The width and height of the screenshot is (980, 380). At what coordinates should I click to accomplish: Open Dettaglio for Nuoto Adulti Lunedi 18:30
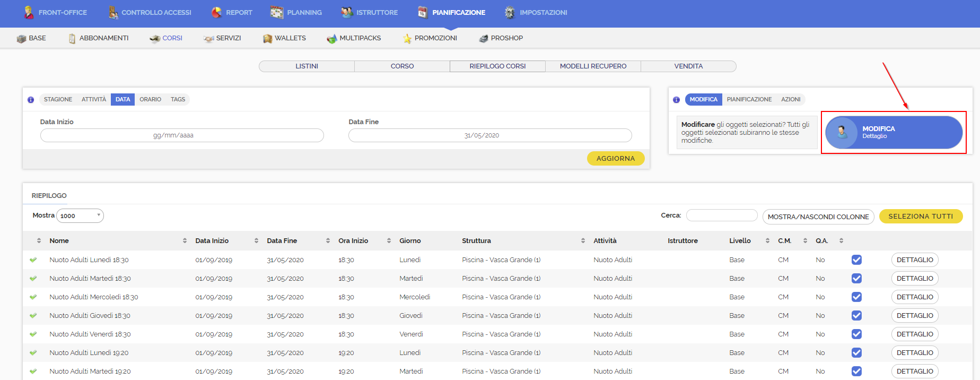(915, 260)
